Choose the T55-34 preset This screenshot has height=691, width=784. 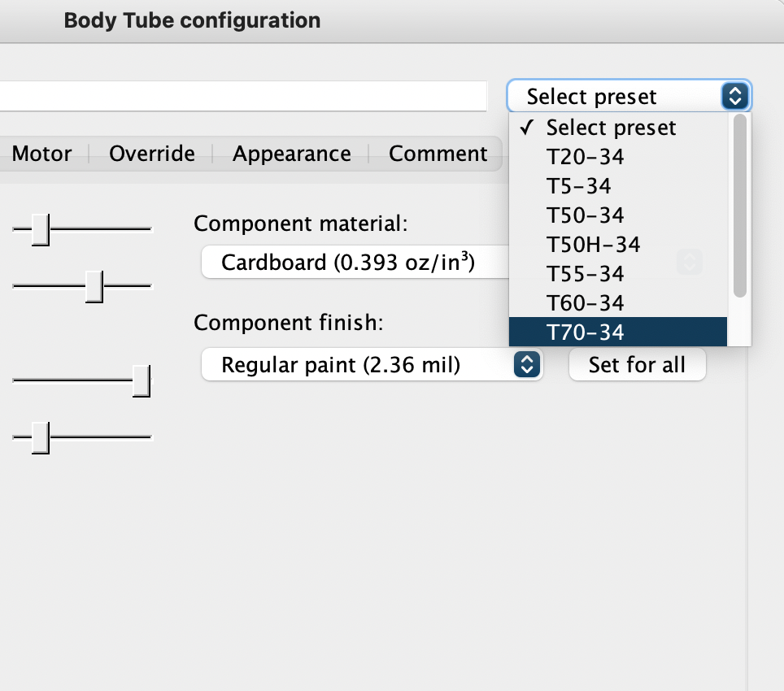point(585,273)
